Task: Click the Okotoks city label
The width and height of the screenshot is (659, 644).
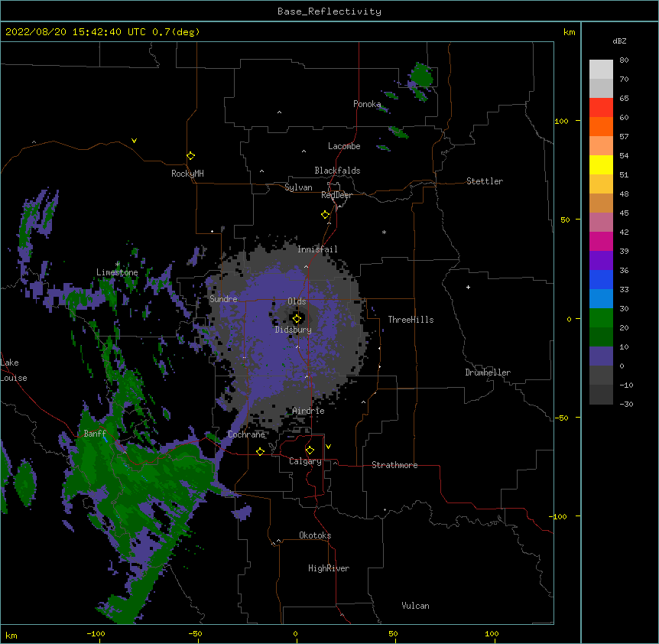Action: [315, 535]
